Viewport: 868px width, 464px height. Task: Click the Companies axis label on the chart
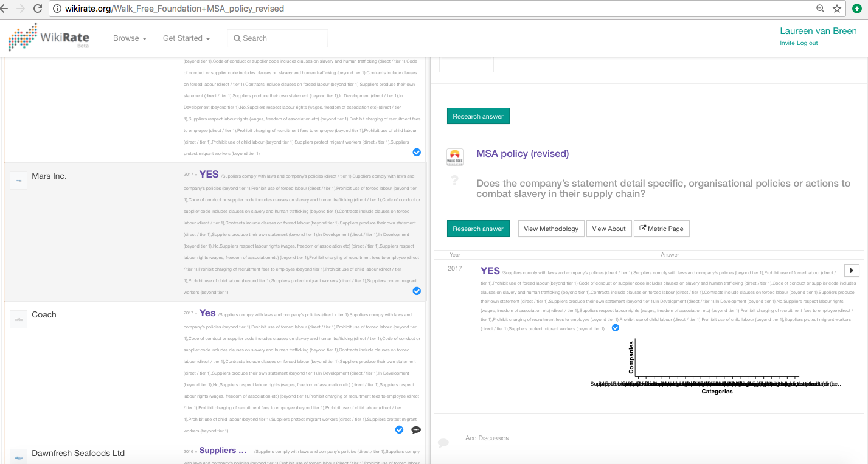pyautogui.click(x=631, y=357)
